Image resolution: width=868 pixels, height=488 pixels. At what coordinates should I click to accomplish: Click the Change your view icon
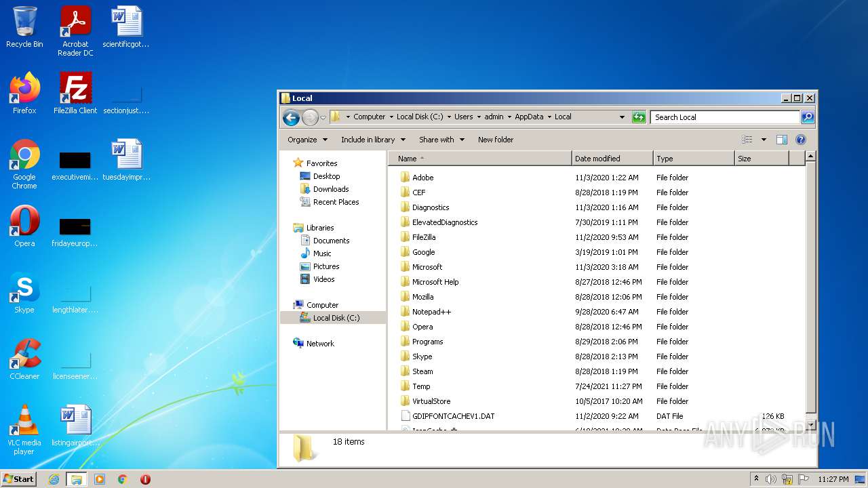[747, 140]
